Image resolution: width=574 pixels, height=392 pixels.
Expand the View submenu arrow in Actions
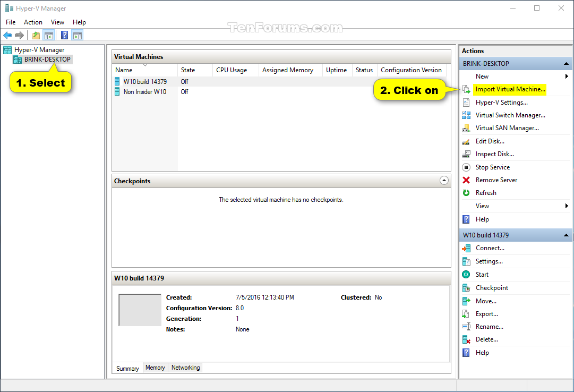[567, 206]
